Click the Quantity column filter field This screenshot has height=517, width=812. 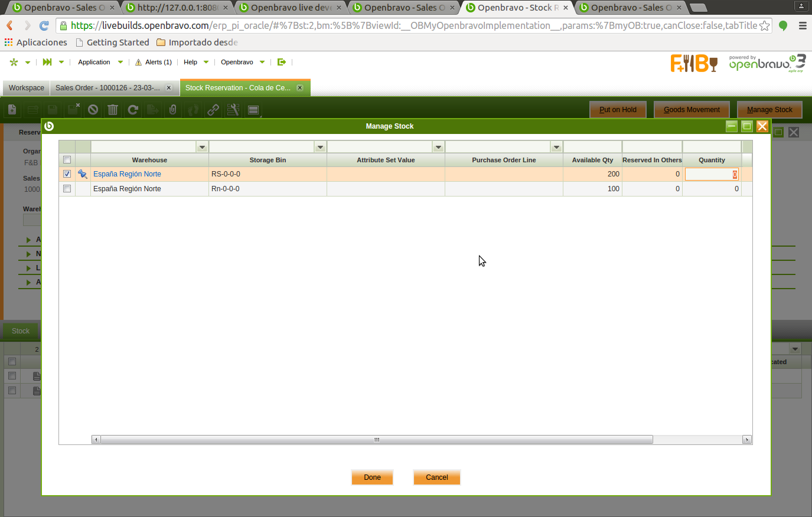712,147
